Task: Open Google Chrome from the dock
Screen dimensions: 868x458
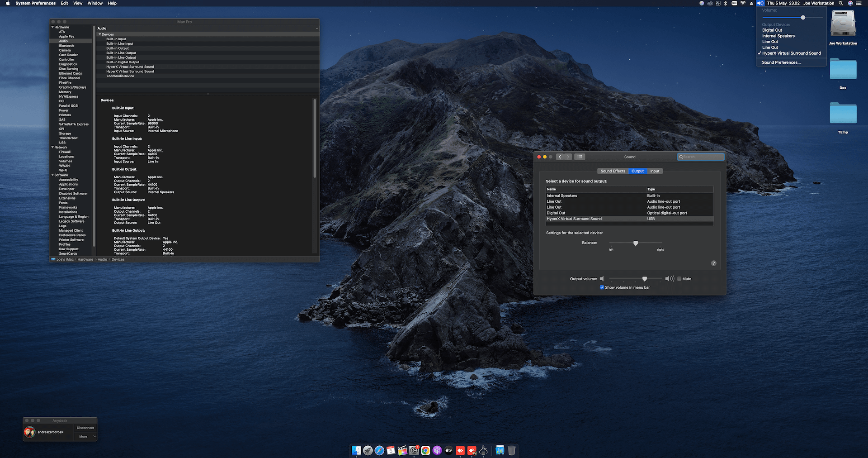Action: (x=425, y=450)
